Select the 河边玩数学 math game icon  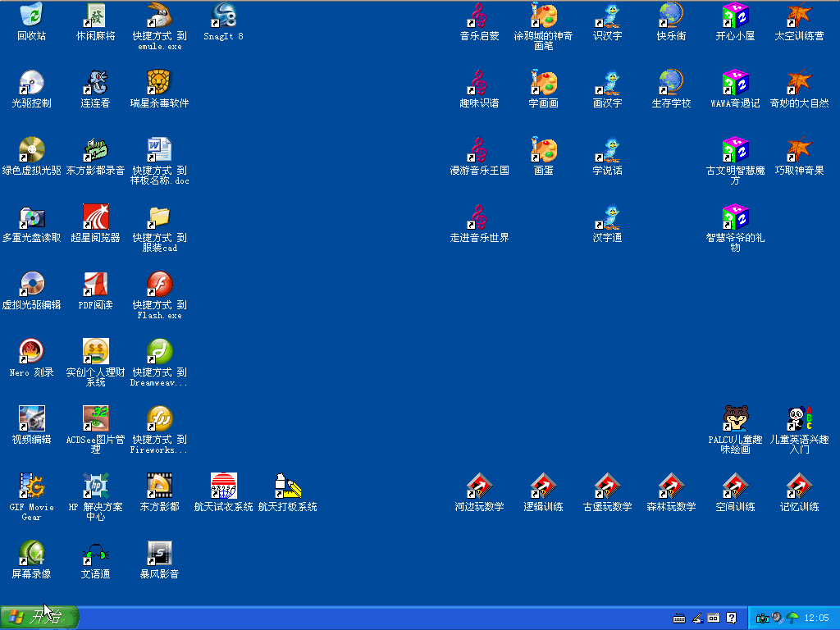479,486
